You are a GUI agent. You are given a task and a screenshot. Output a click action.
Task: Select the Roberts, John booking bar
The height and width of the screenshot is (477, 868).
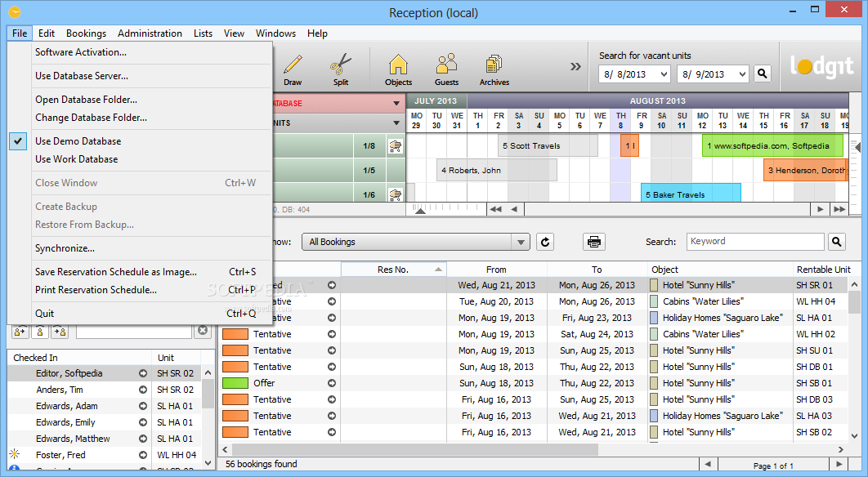(x=497, y=171)
